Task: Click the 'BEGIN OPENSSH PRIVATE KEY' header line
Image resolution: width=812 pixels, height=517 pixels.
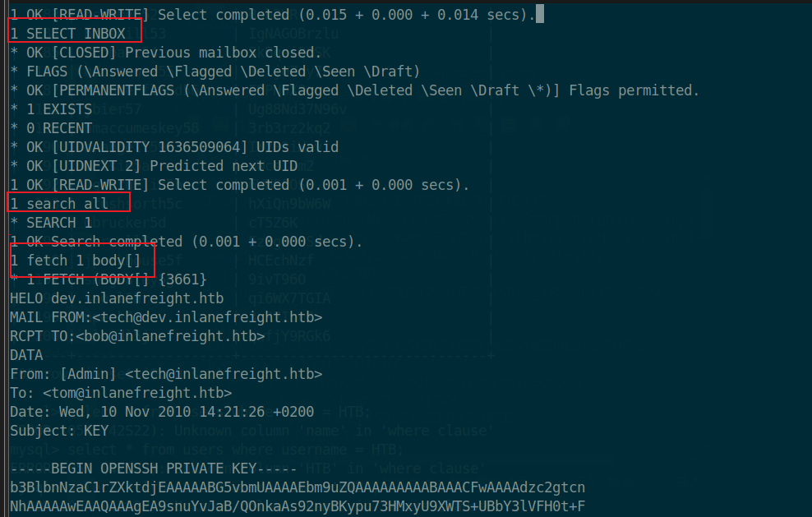Action: [154, 469]
